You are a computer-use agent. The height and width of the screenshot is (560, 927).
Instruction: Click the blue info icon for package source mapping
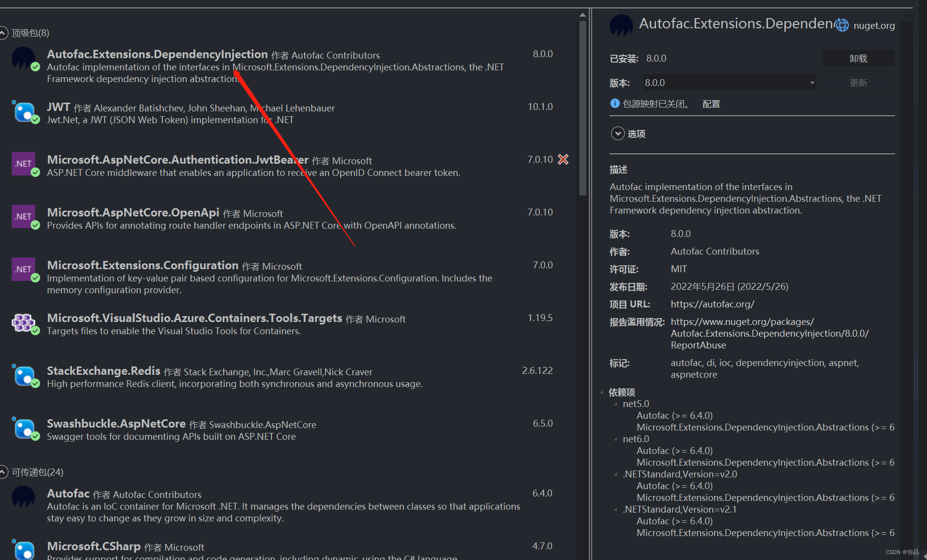pos(615,103)
